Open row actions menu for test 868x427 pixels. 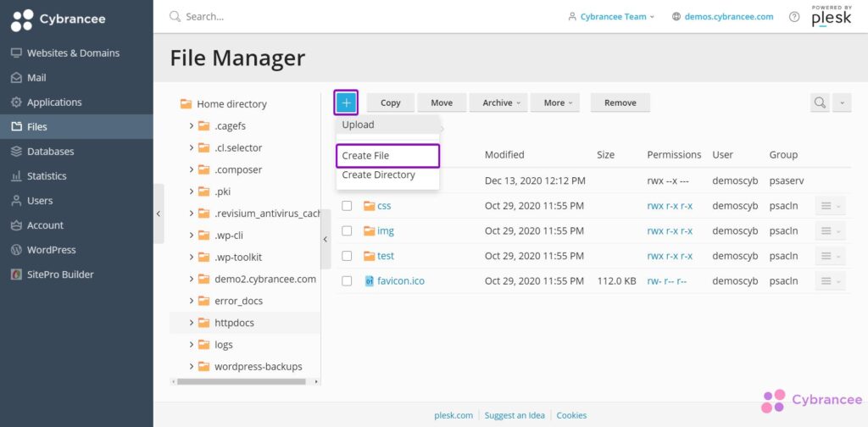(830, 256)
